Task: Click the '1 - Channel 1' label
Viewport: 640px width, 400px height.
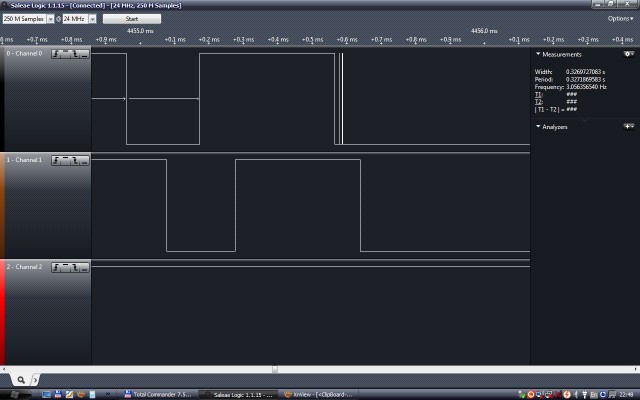Action: [x=24, y=160]
